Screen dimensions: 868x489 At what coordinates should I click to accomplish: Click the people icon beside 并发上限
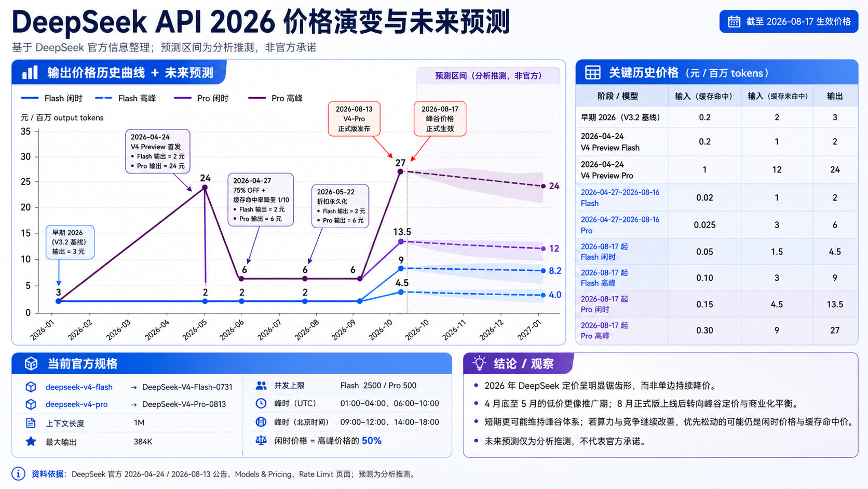(x=261, y=386)
